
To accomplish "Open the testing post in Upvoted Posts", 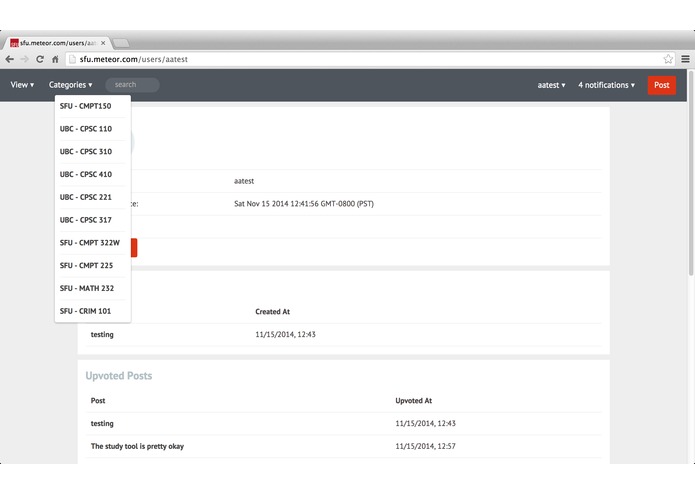I will pos(102,424).
